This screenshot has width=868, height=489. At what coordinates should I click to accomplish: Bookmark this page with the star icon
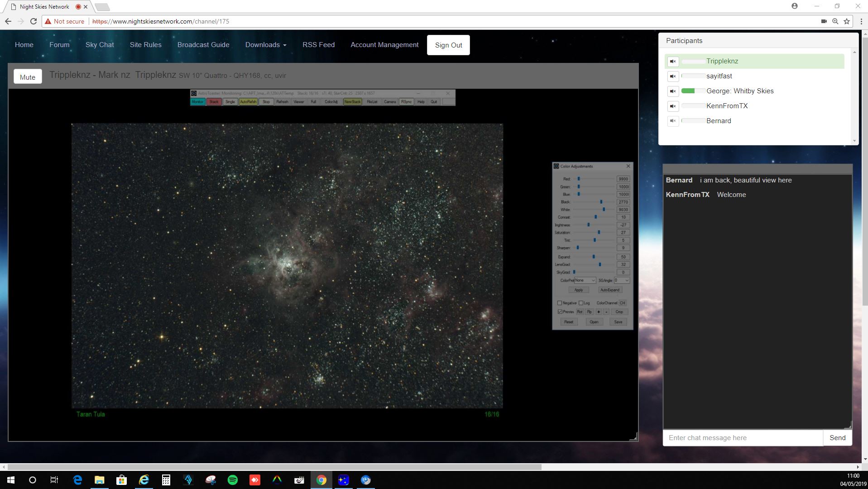tap(847, 21)
